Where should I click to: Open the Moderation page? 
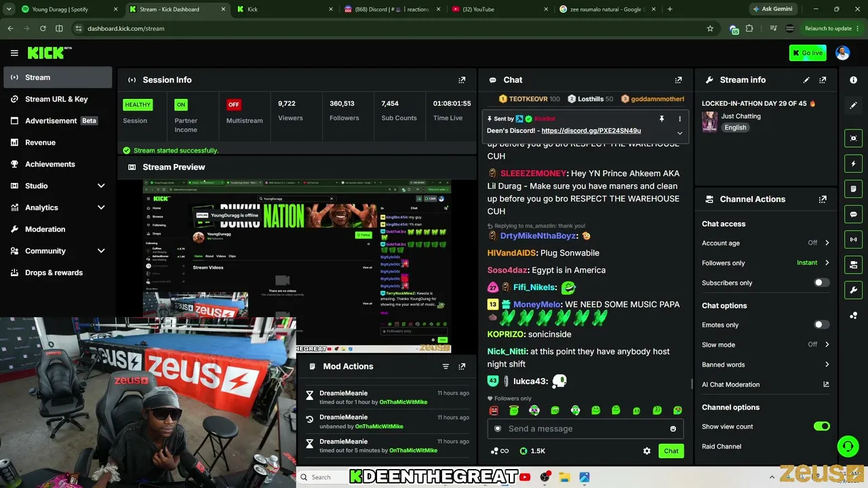click(58, 229)
